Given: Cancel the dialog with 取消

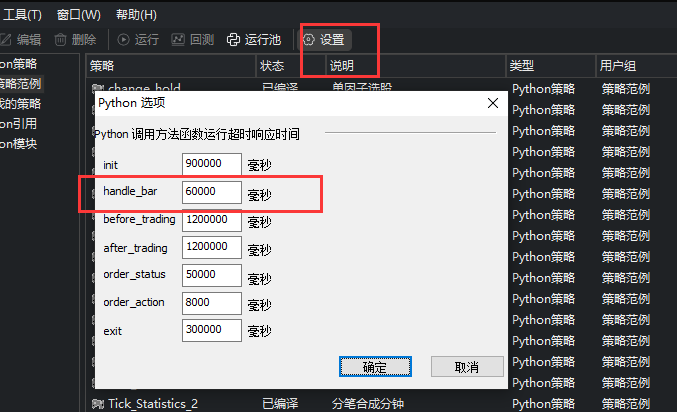Looking at the screenshot, I should click(x=467, y=367).
